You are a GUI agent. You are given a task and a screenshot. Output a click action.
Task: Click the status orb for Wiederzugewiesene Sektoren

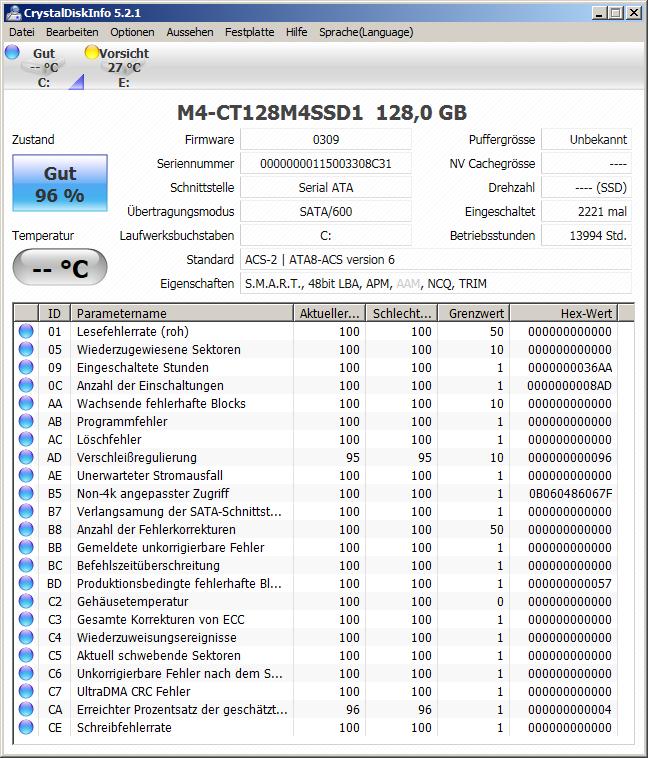(x=26, y=349)
